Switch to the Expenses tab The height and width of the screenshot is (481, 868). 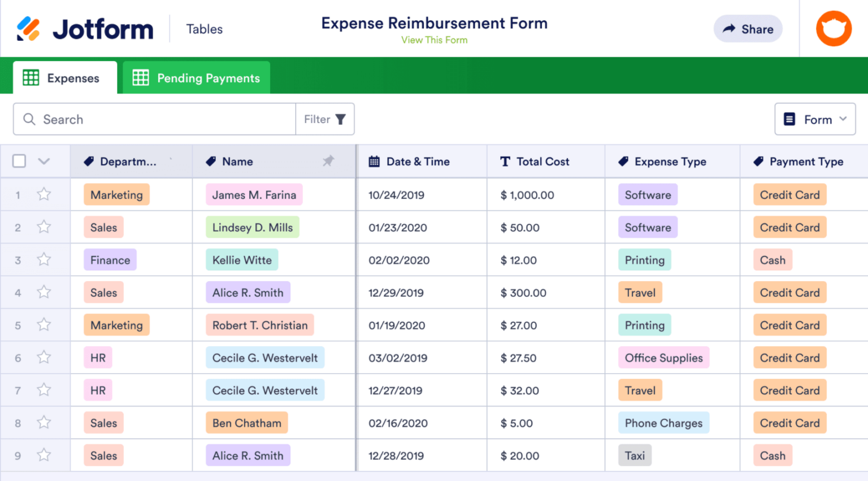tap(64, 77)
